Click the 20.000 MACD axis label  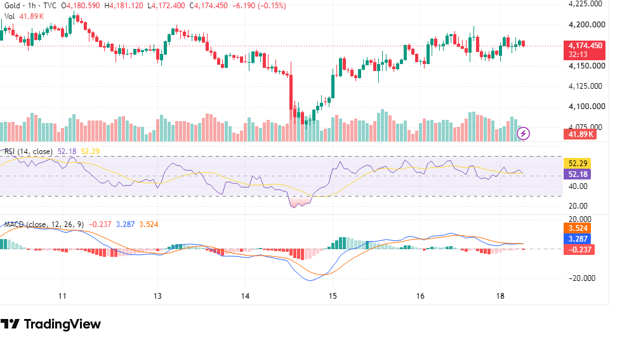[580, 219]
